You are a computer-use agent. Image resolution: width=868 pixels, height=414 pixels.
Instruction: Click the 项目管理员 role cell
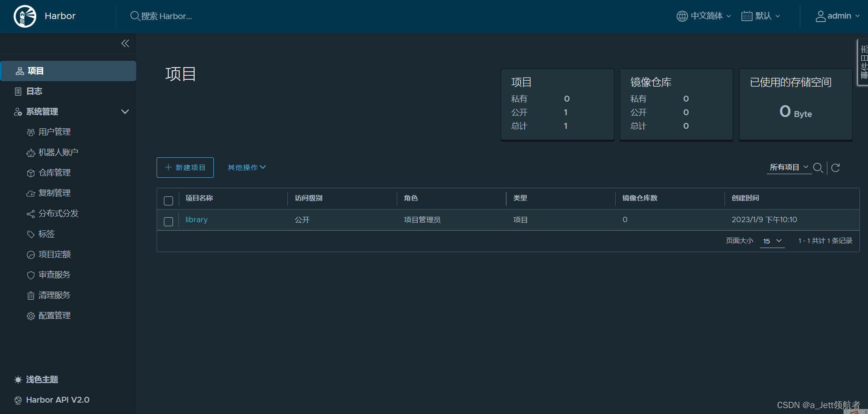coord(422,220)
